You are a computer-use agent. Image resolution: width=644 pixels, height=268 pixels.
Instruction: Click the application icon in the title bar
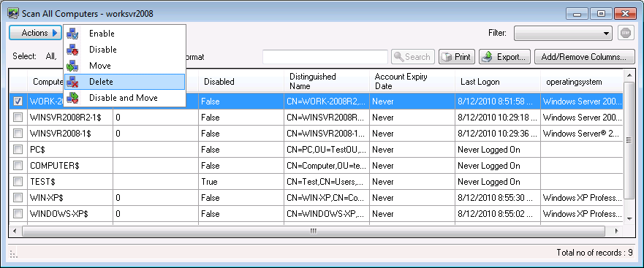(x=13, y=14)
